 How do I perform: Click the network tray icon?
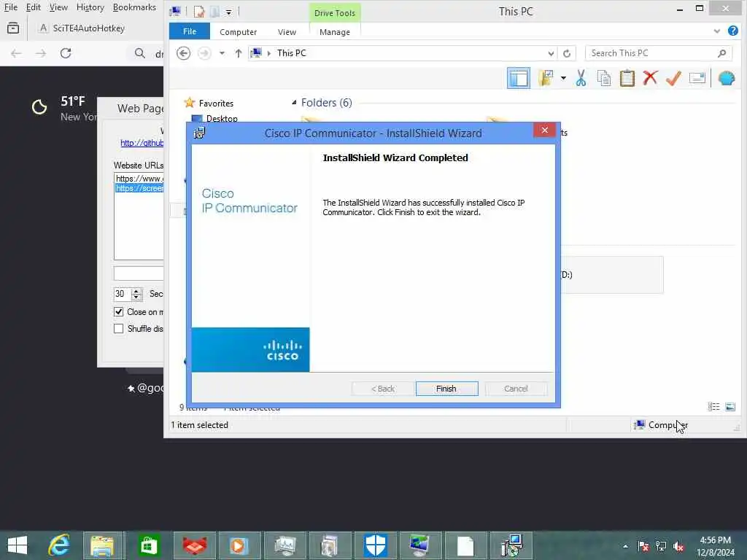click(x=661, y=547)
